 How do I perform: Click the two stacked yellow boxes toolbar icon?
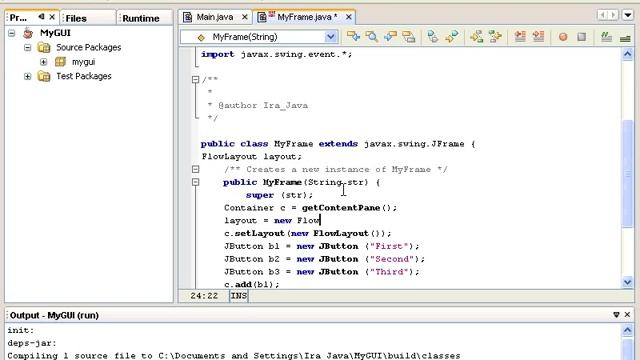tap(409, 37)
